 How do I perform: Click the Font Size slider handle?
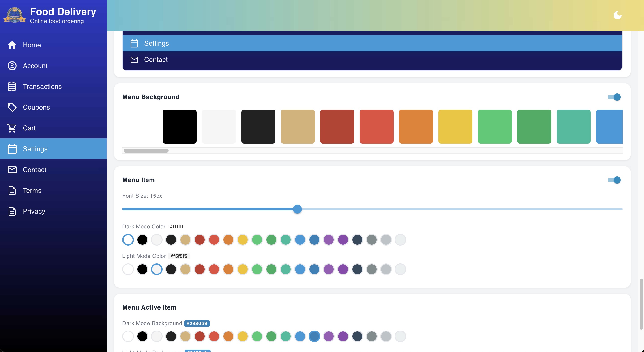tap(297, 209)
